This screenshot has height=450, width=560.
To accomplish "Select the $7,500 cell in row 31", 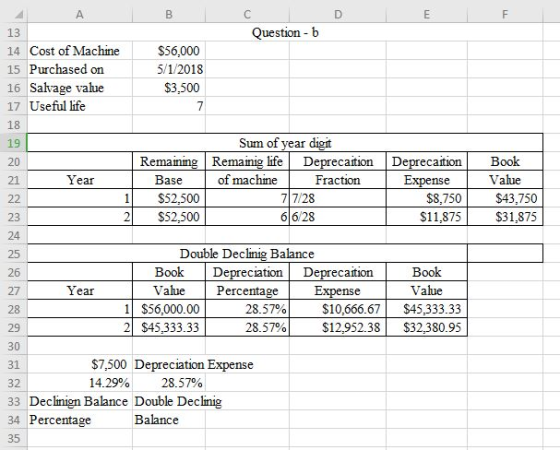I will (x=80, y=364).
